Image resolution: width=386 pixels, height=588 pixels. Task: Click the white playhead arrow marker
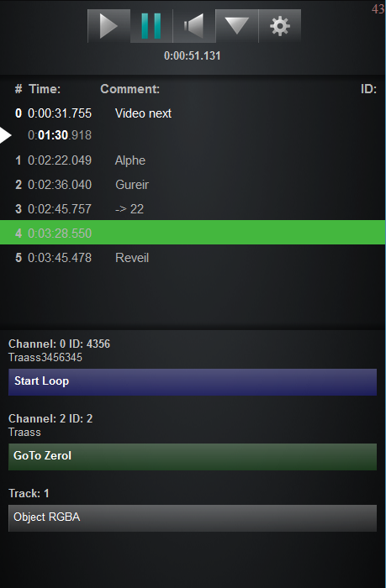pyautogui.click(x=6, y=135)
